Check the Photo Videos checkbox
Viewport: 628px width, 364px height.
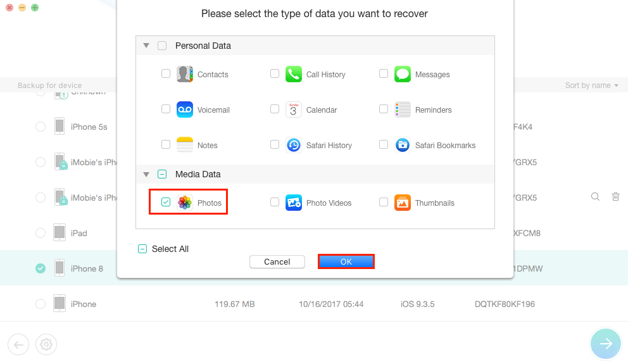[x=275, y=202]
